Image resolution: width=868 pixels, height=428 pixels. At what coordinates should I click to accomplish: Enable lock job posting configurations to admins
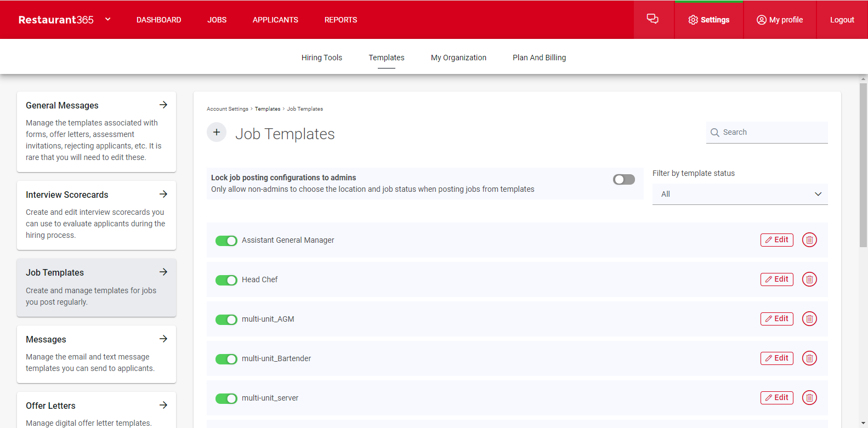click(x=624, y=179)
